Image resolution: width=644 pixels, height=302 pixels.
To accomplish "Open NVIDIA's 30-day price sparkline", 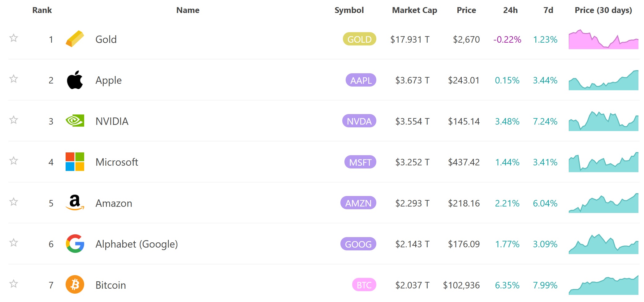I will [603, 121].
